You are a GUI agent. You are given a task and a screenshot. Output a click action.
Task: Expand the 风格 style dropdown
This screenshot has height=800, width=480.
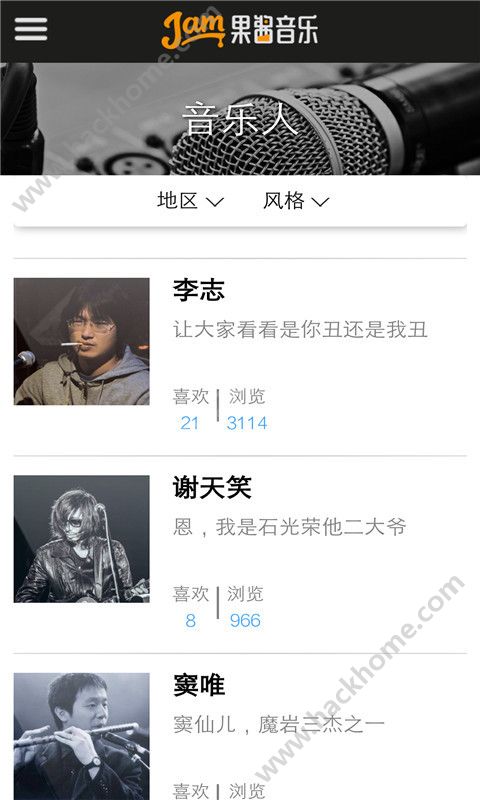296,201
